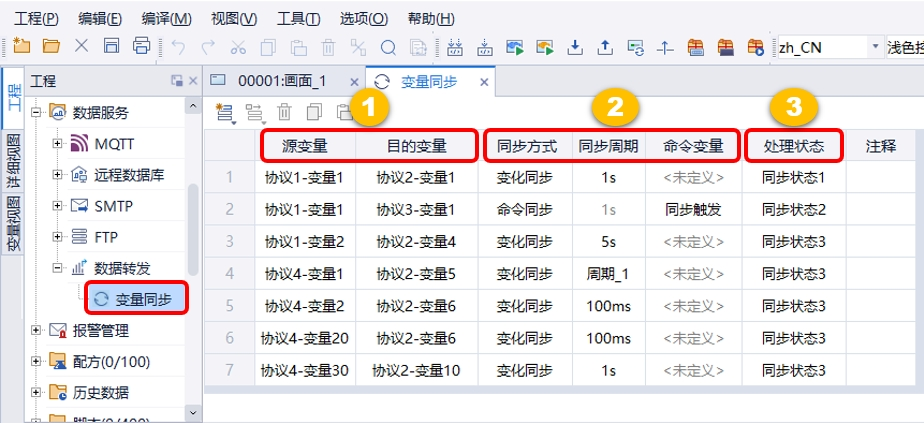
Task: Select the 周期_1 cell in row 4
Action: 609,273
